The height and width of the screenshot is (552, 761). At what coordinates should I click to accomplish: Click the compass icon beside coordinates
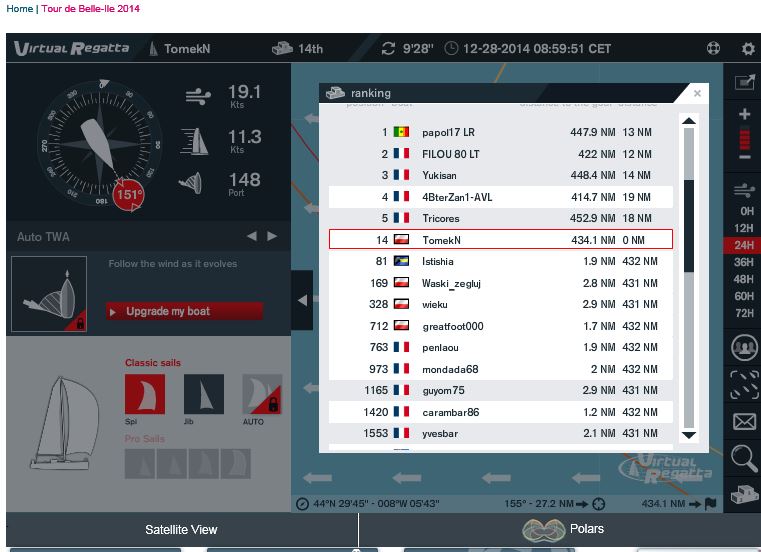tap(302, 504)
